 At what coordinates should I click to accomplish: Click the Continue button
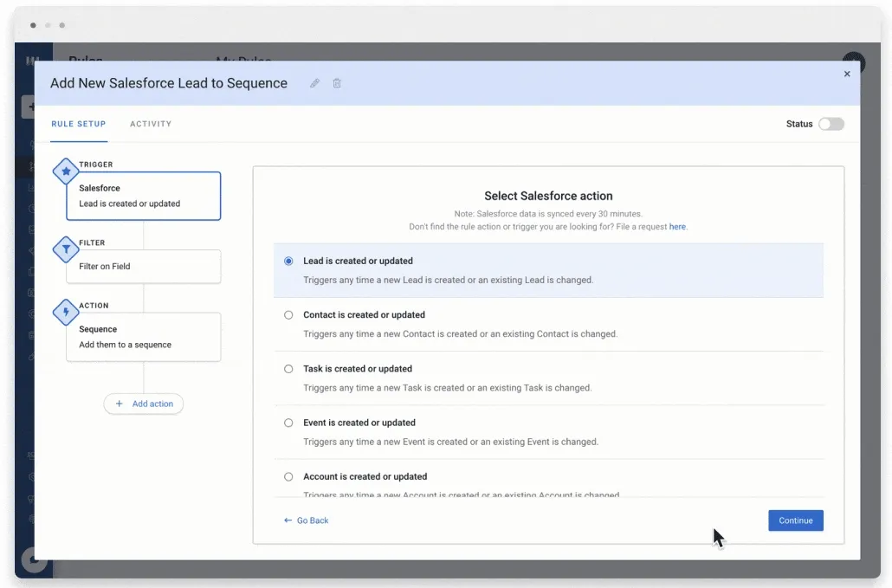[x=796, y=520]
